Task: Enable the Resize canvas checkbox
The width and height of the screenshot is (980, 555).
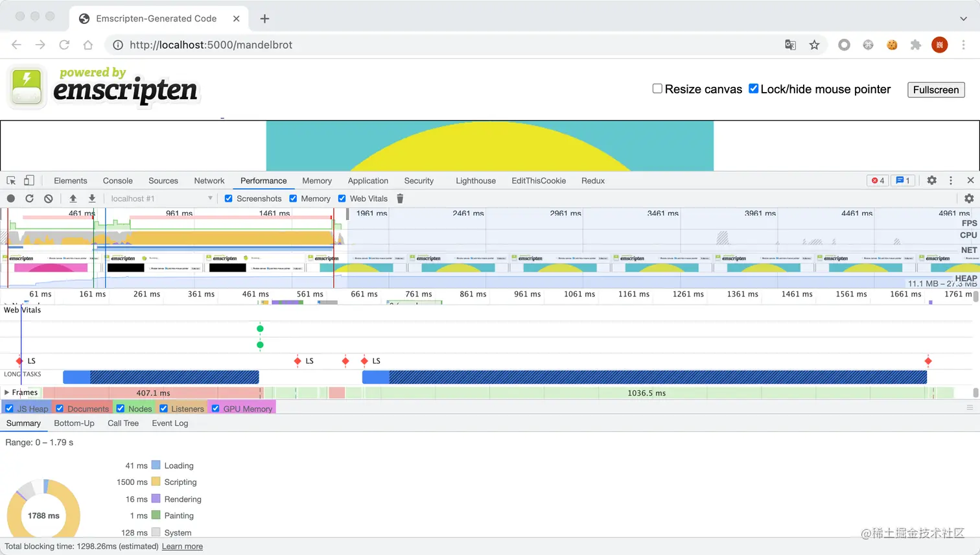Action: [x=657, y=89]
